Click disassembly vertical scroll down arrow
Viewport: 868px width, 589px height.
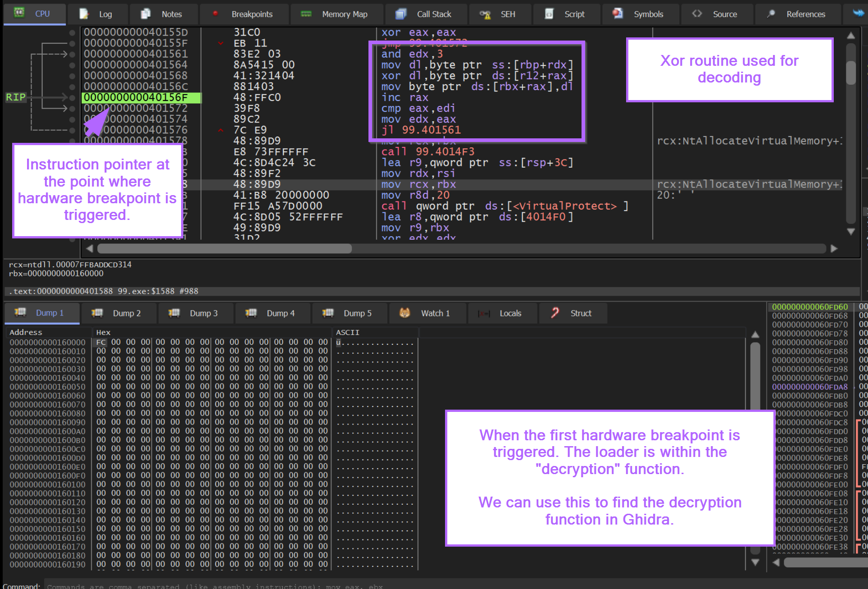(x=851, y=232)
